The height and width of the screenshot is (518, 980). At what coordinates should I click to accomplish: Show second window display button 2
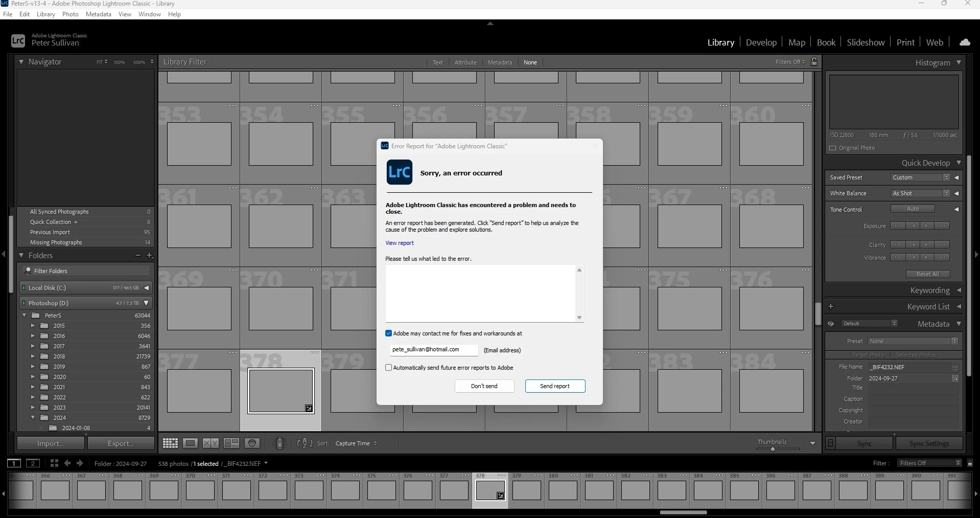[33, 463]
